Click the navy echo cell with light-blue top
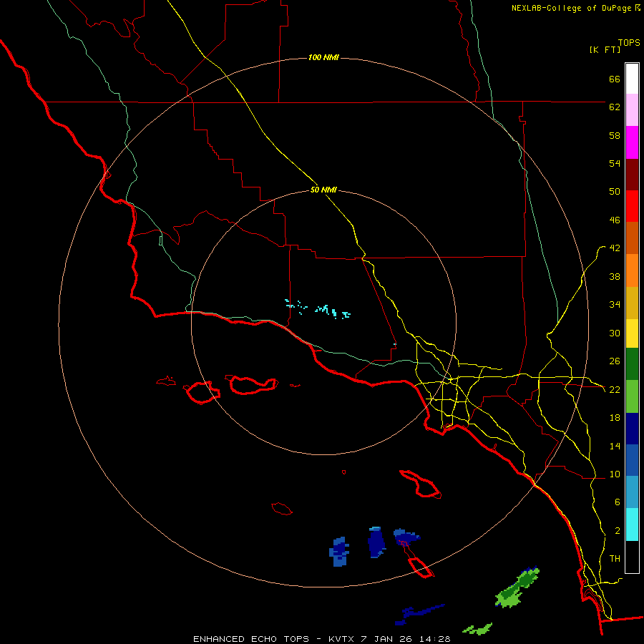 (376, 542)
